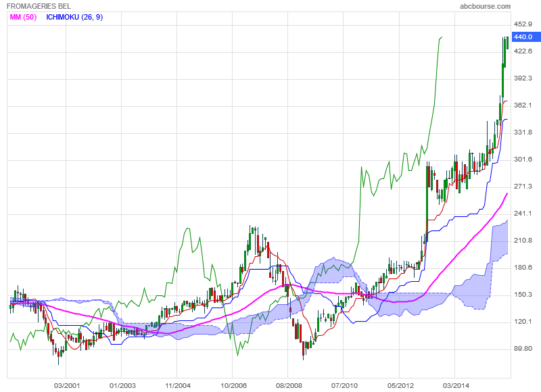The image size is (541, 392).
Task: Click the 241.1 price axis label
Action: tap(523, 214)
